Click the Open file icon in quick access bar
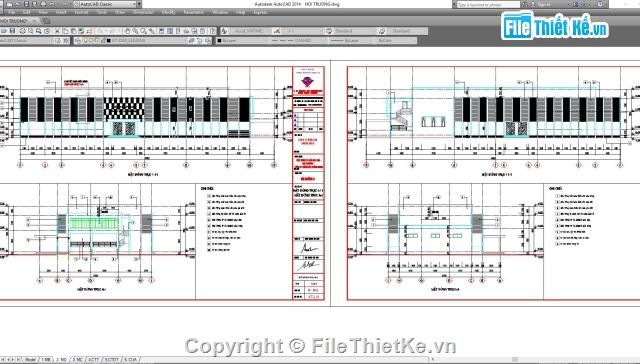 (x=18, y=4)
